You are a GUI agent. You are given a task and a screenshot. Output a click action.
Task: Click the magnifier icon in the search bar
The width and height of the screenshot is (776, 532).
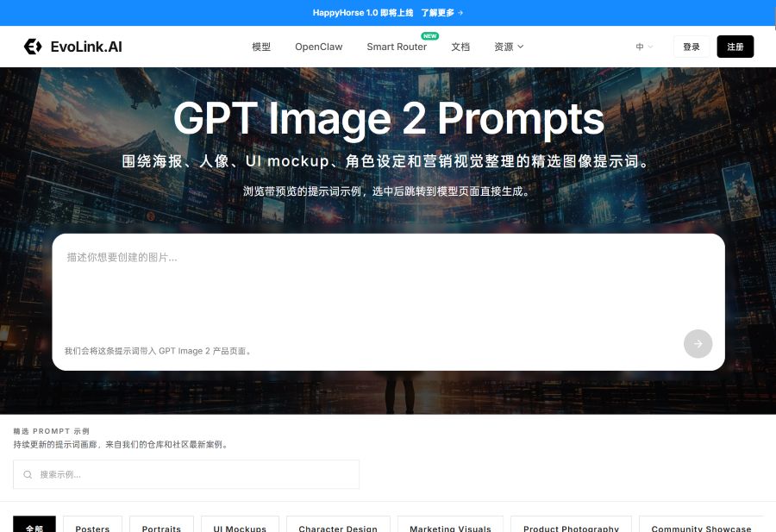pos(27,474)
